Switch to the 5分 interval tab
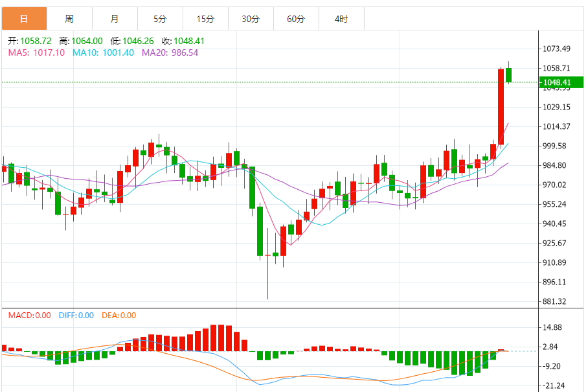This screenshot has height=392, width=588. pos(160,18)
